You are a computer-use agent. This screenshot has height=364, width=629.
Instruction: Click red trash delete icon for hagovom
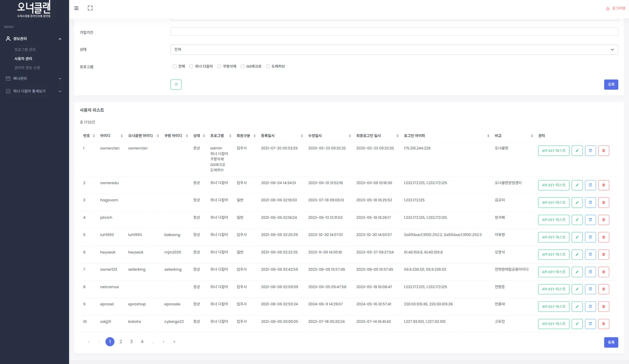tap(603, 203)
